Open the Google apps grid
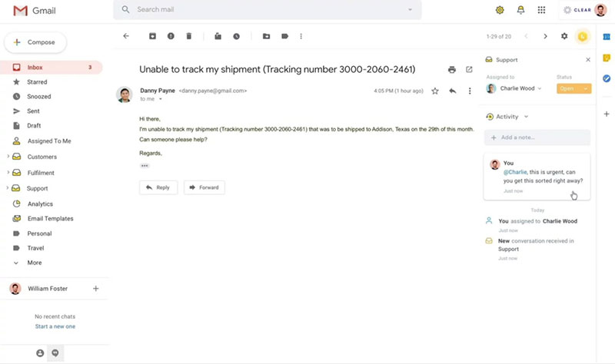 (541, 10)
